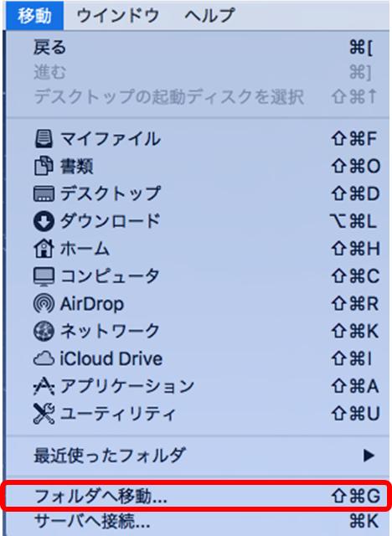Choose フォルダへ移動... menu entry
392x536 pixels.
coord(196,496)
